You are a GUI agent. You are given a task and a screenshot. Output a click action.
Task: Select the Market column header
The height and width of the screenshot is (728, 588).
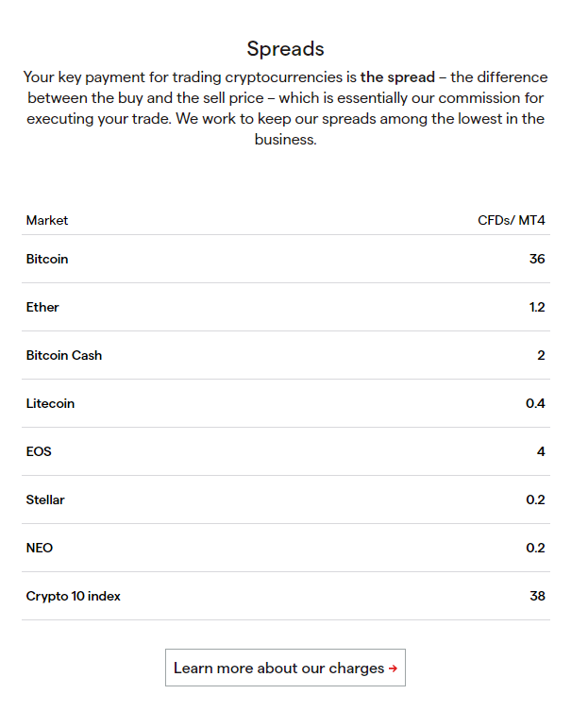pyautogui.click(x=47, y=221)
